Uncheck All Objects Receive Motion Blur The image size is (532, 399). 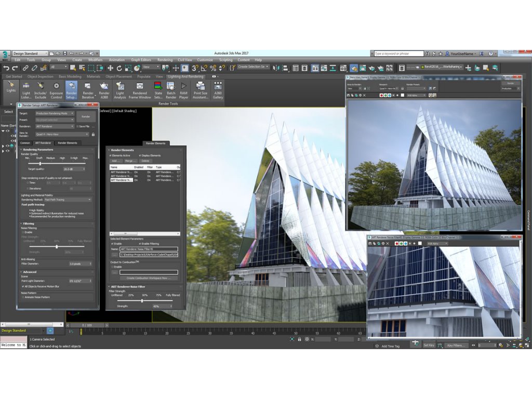[23, 286]
